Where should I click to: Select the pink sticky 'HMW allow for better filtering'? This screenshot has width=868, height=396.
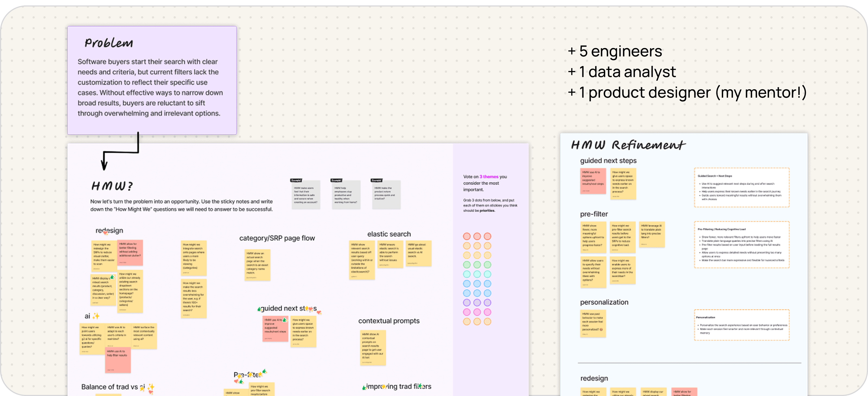click(130, 253)
